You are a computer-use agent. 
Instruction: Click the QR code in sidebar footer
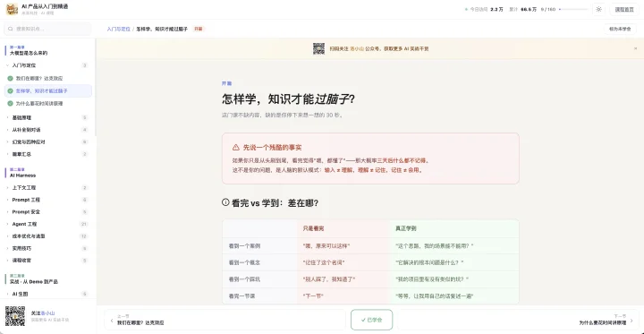pyautogui.click(x=15, y=316)
